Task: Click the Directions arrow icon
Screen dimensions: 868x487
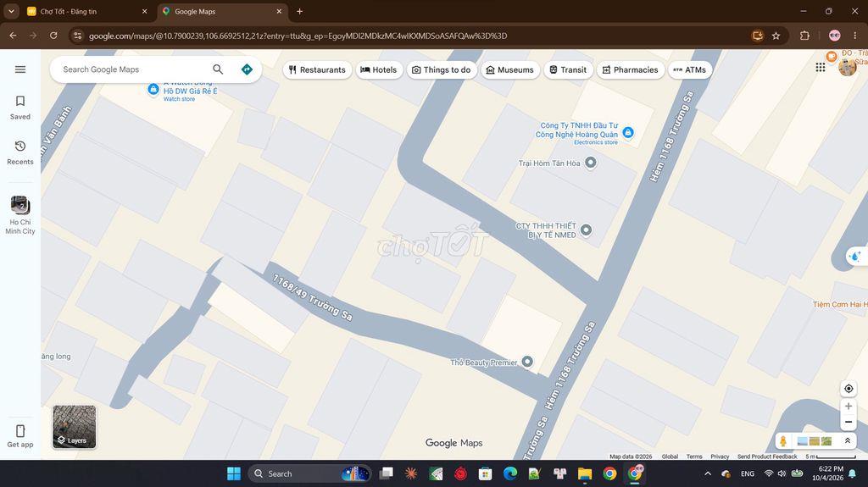Action: 247,69
